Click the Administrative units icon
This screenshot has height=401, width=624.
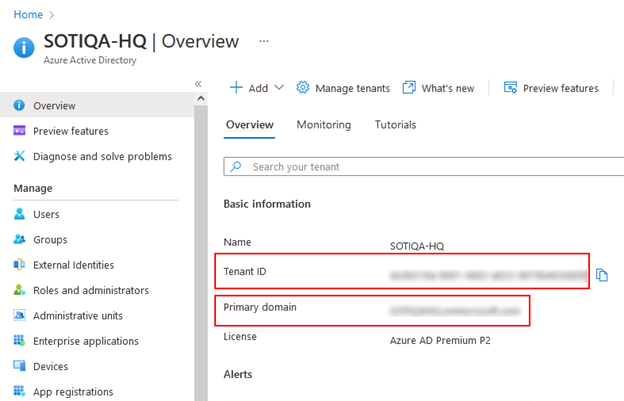[19, 315]
